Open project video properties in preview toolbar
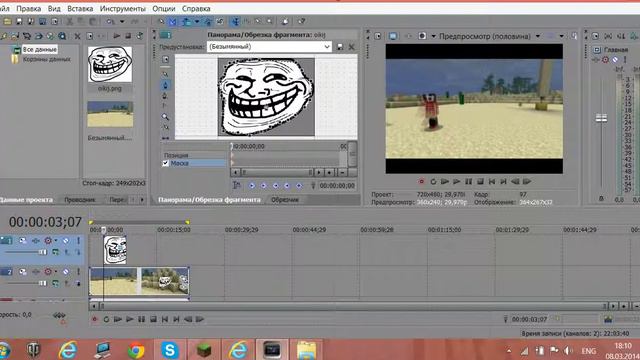 click(x=378, y=36)
